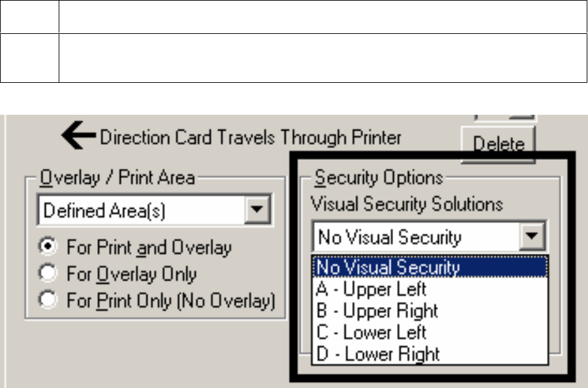Click the partially visible button above Delete
The image size is (588, 388).
505,117
